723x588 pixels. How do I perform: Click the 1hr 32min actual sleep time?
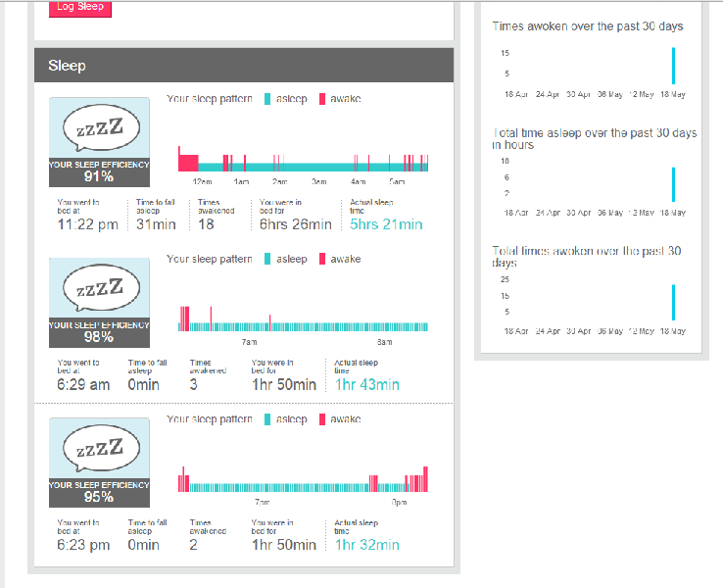coord(367,545)
